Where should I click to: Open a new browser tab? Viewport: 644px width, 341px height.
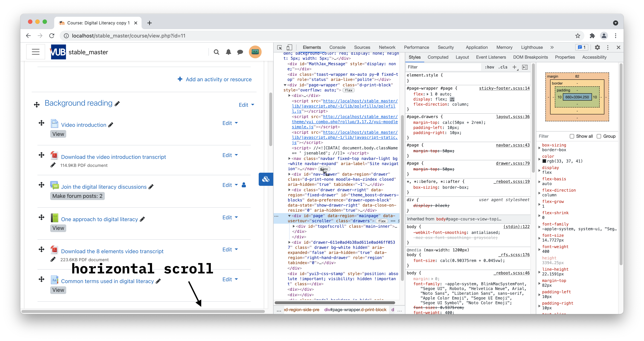pos(150,23)
